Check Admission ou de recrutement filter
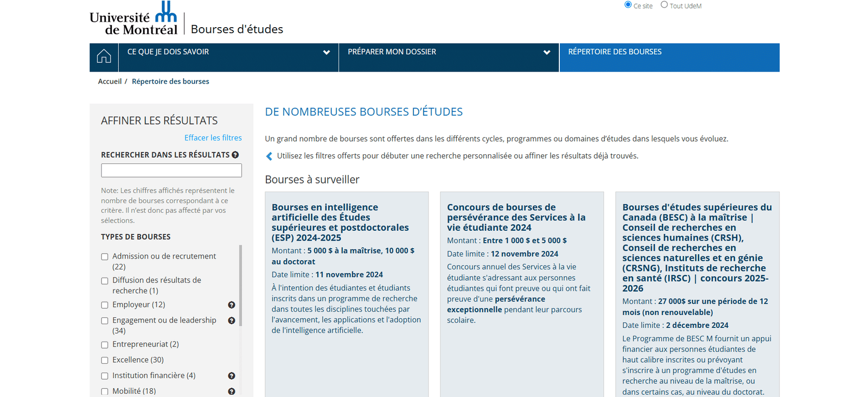This screenshot has height=397, width=868. pos(105,257)
